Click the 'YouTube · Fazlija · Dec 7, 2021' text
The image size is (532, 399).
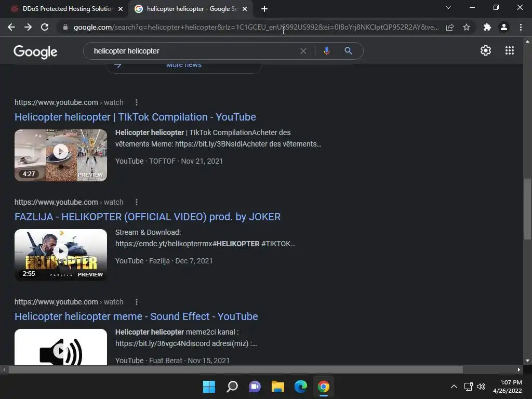[x=164, y=261]
